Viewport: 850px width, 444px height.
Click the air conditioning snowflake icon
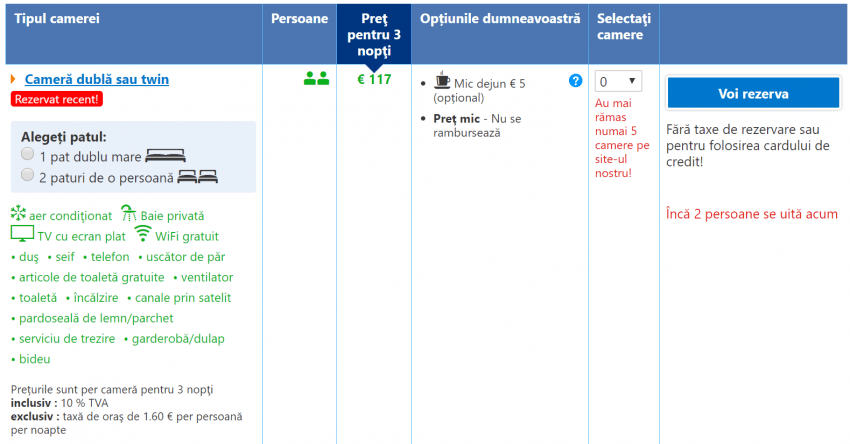[x=18, y=213]
